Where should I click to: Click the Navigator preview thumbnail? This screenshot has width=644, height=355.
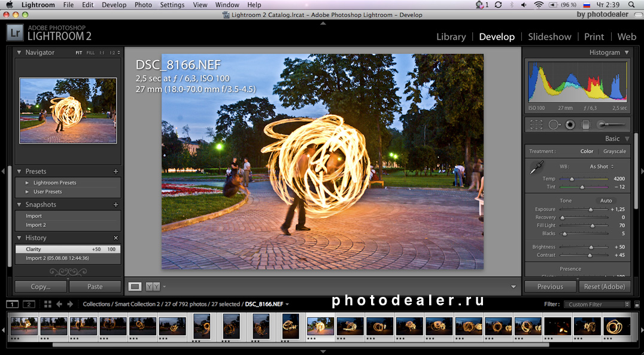coord(68,111)
